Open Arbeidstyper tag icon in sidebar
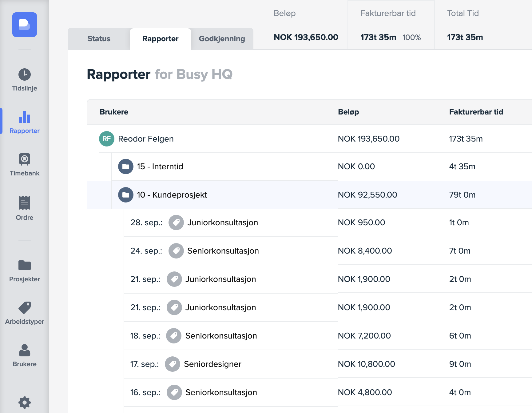The image size is (532, 413). (25, 308)
